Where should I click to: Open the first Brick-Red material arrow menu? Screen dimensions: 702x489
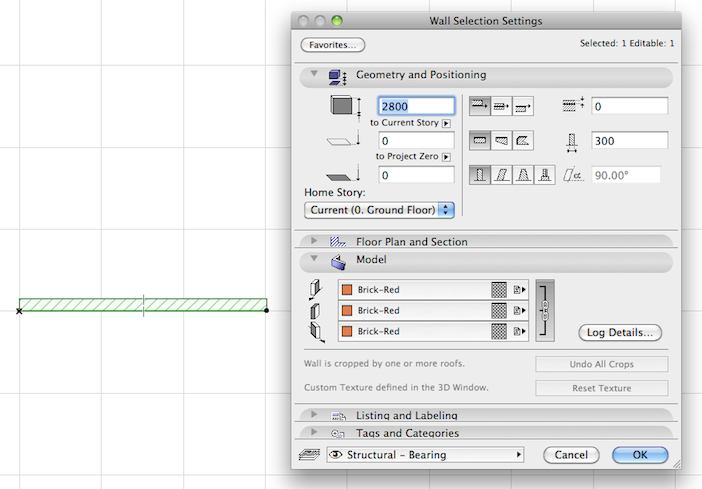click(519, 290)
